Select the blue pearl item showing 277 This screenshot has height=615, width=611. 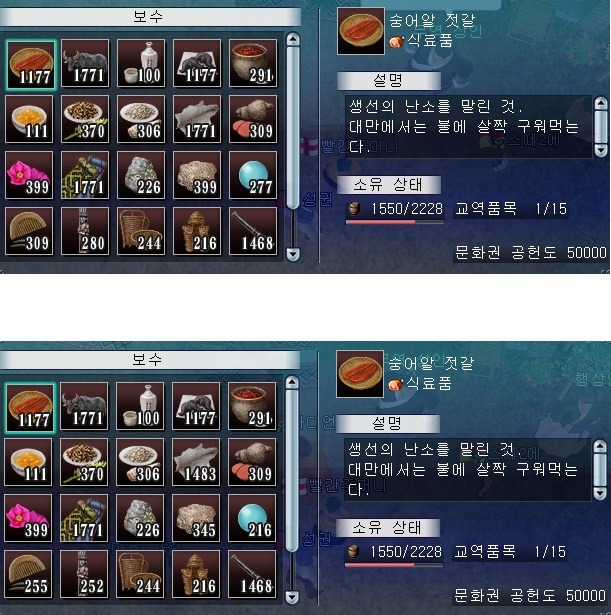coord(253,175)
